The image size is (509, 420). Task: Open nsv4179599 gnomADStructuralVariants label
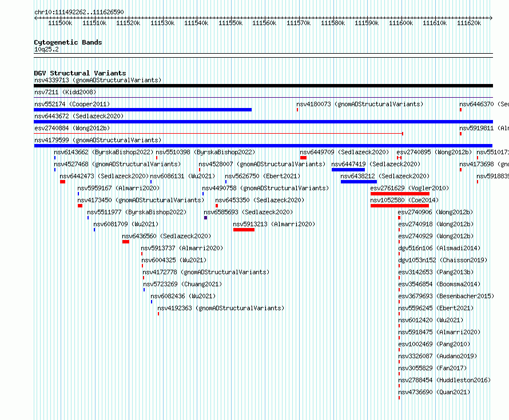point(98,140)
